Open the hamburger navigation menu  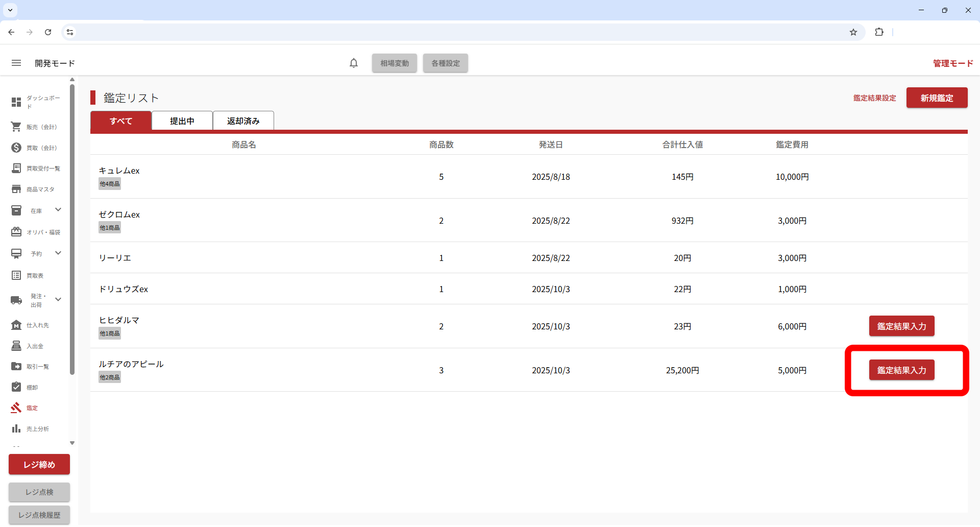pyautogui.click(x=16, y=63)
